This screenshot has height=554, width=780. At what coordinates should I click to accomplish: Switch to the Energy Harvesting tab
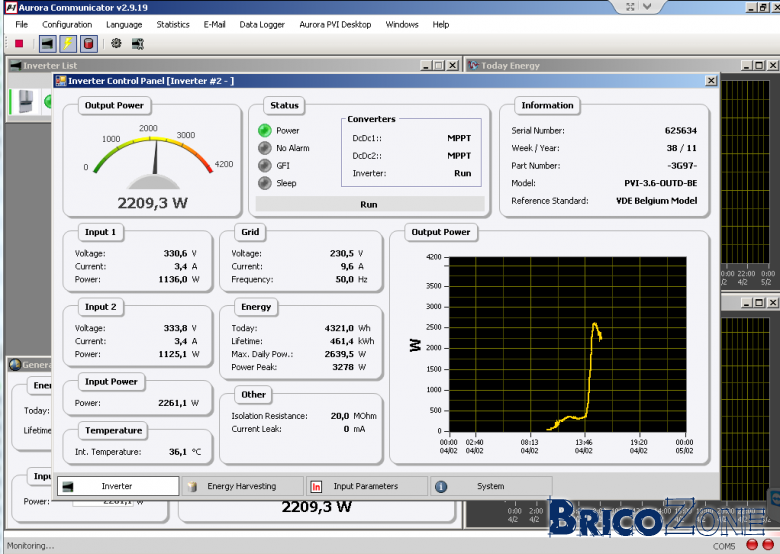[242, 486]
